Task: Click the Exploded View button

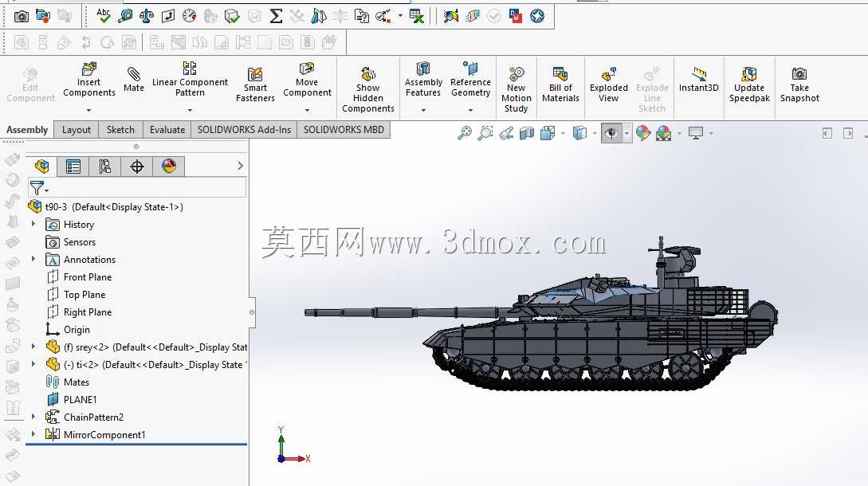Action: pyautogui.click(x=608, y=84)
